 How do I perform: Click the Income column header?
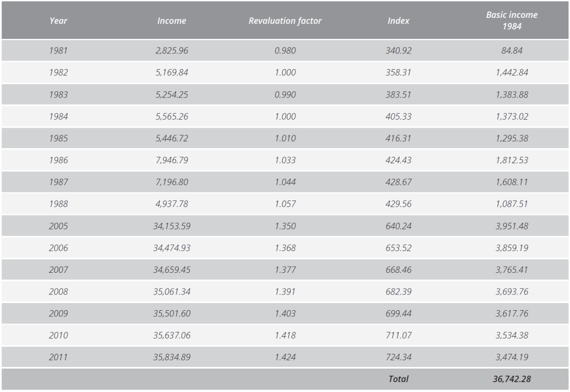[171, 21]
